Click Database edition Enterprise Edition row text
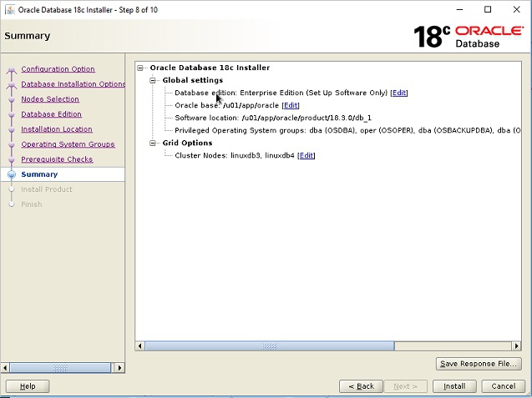Screen dimensions: 532x398 click(281, 93)
